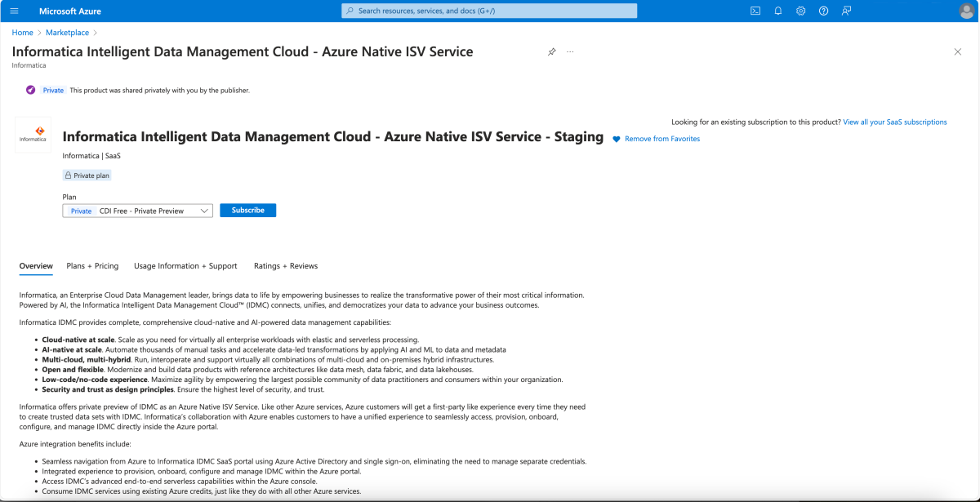Screen dimensions: 980x502
Task: Click the Private badge icon
Action: coord(30,90)
